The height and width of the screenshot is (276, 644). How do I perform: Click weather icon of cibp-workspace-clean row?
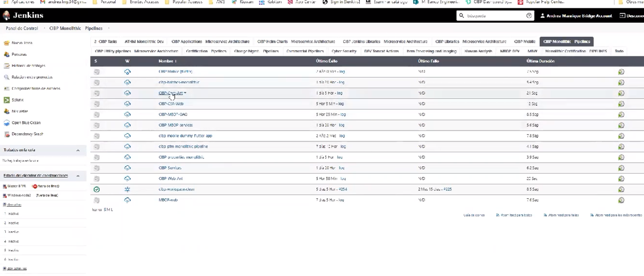(x=128, y=190)
